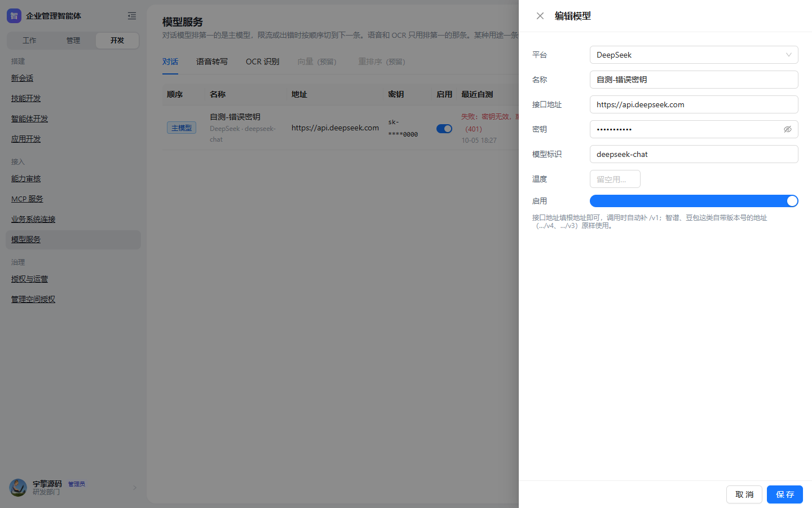Select the 开发 mode tab

coord(117,41)
